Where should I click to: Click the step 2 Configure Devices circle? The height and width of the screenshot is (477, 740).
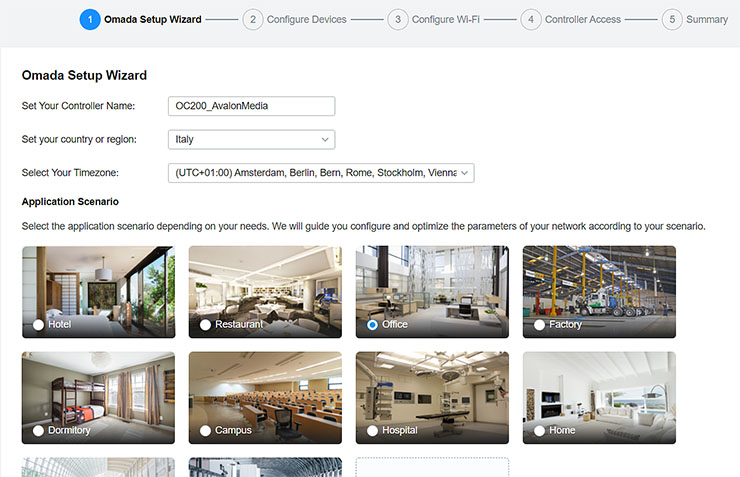[252, 19]
